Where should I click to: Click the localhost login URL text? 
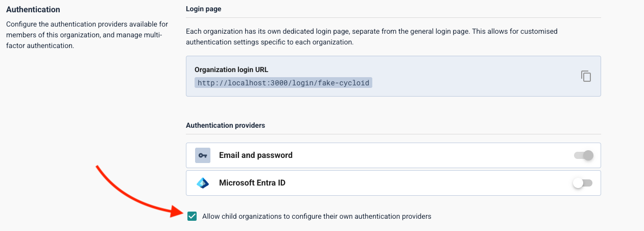283,83
